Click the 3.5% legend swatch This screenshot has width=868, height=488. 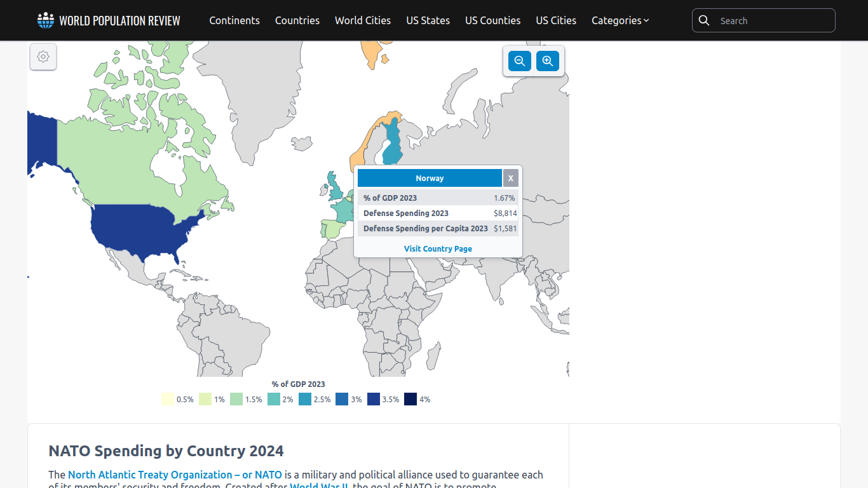tap(374, 399)
